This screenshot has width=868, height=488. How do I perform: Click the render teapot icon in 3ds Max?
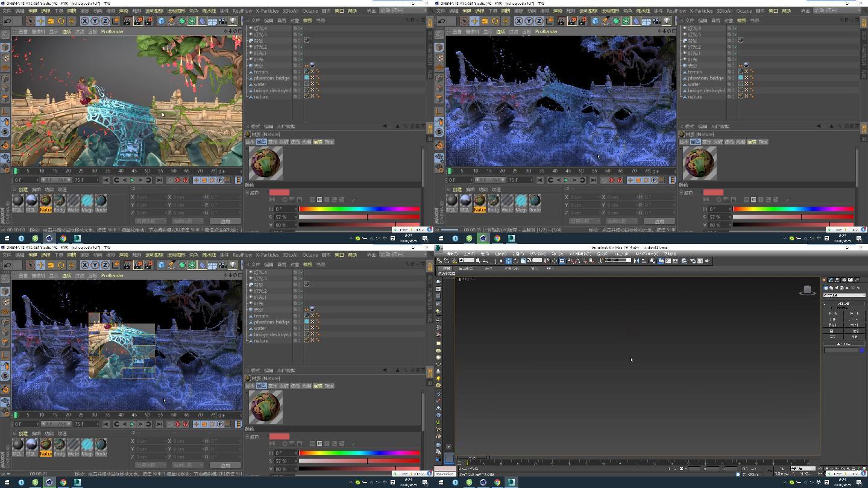pyautogui.click(x=707, y=261)
